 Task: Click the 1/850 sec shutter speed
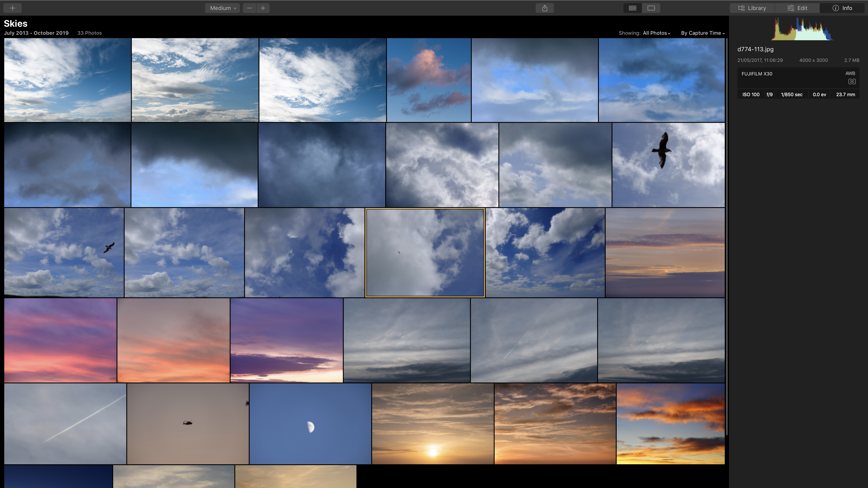[x=791, y=94]
